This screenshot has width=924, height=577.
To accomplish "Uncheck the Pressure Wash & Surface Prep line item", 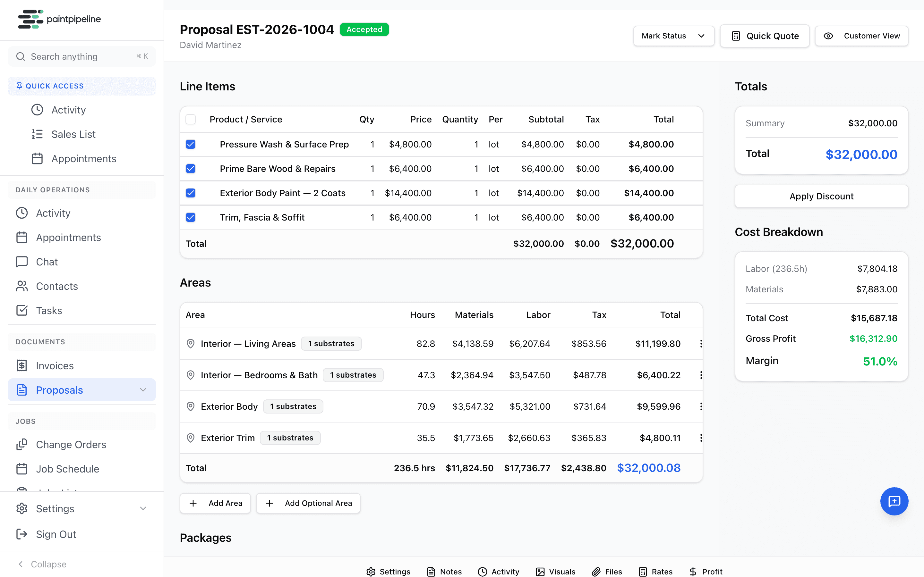I will pyautogui.click(x=190, y=144).
